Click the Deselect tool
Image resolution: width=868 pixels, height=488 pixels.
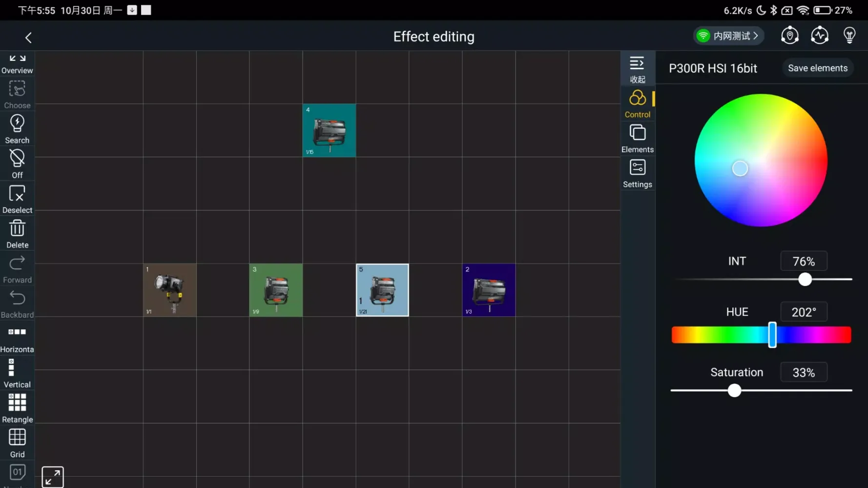click(17, 199)
